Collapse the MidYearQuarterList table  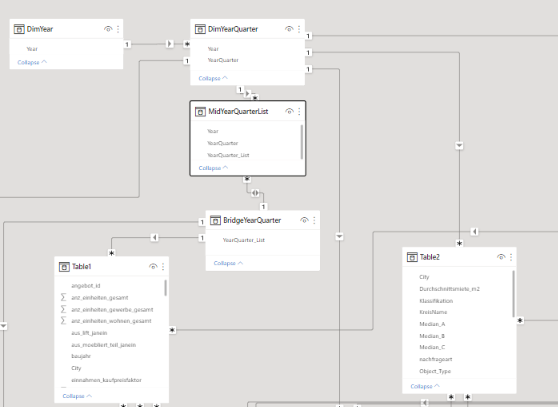(x=214, y=168)
